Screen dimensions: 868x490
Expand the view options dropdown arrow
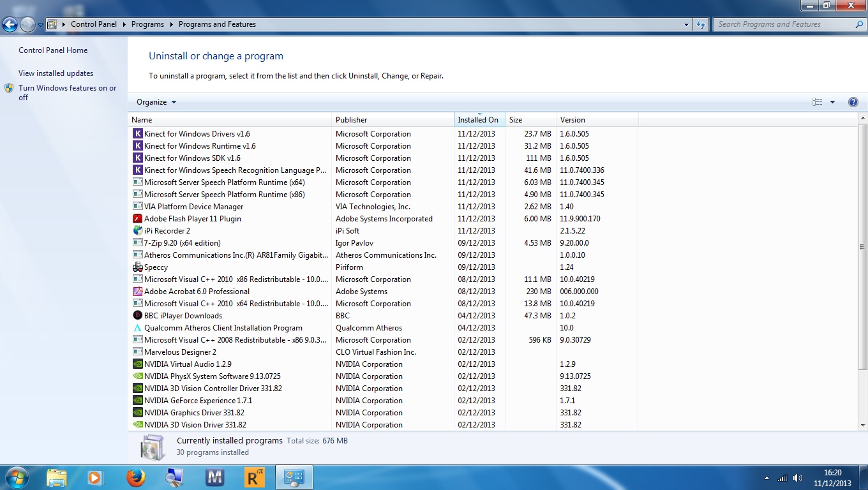click(x=832, y=102)
